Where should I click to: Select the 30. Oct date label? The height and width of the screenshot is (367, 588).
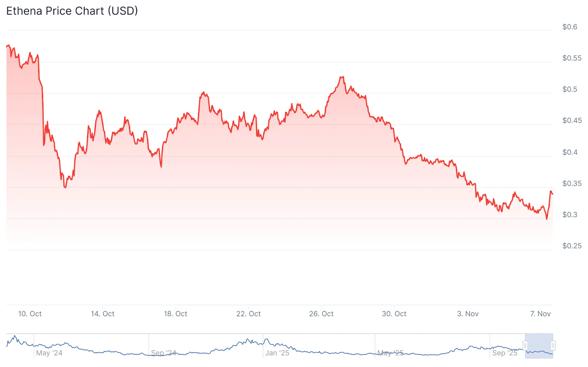coord(394,314)
